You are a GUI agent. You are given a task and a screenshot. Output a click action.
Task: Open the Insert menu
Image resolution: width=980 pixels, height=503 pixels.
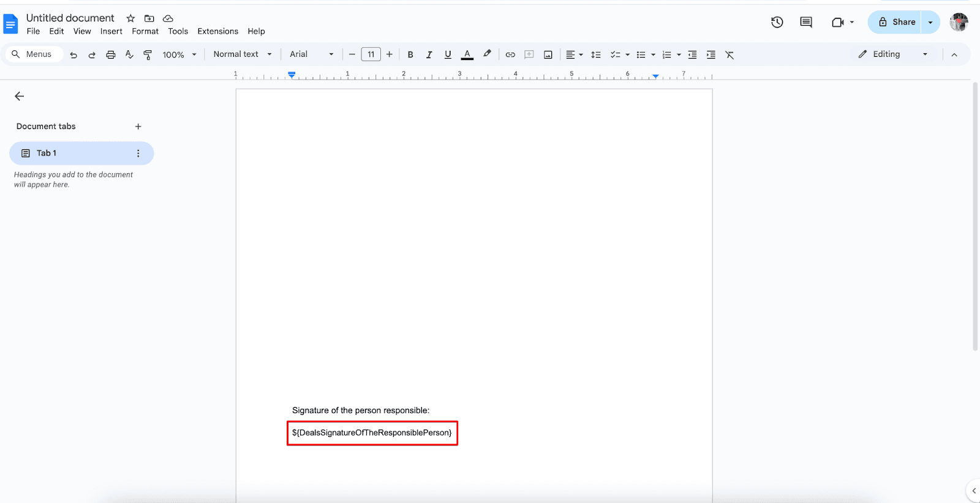tap(111, 31)
